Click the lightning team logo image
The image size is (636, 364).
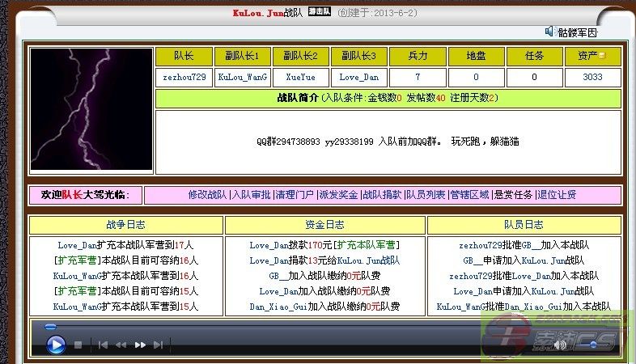(x=91, y=108)
